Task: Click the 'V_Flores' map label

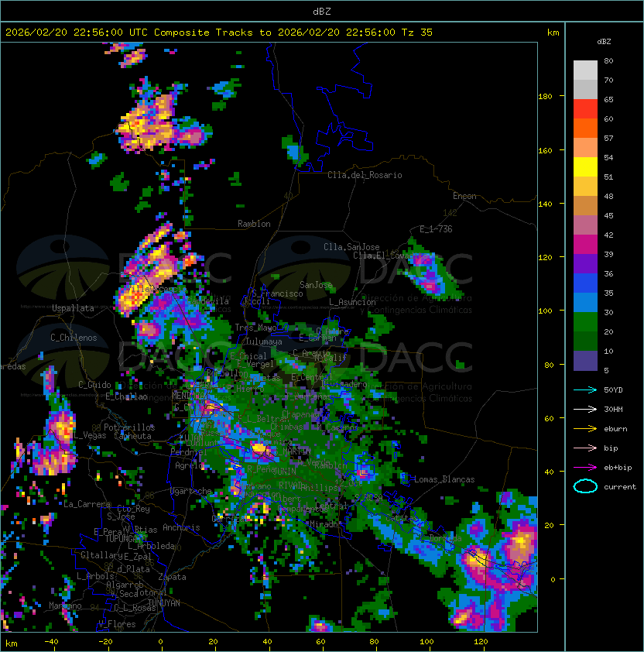Action: click(x=117, y=624)
